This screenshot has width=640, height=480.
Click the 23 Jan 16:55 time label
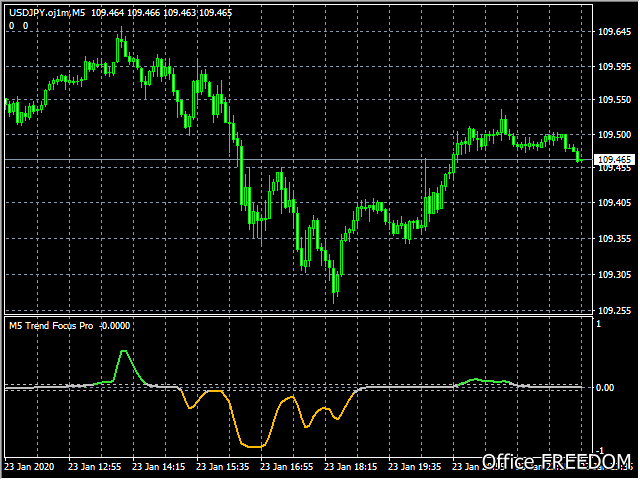(287, 467)
